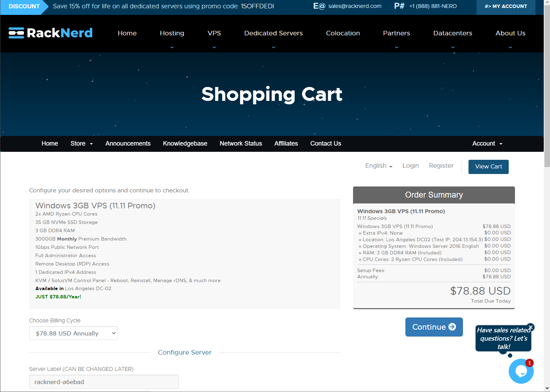Click the page vertical scrollbar
The width and height of the screenshot is (550, 392).
(547, 87)
